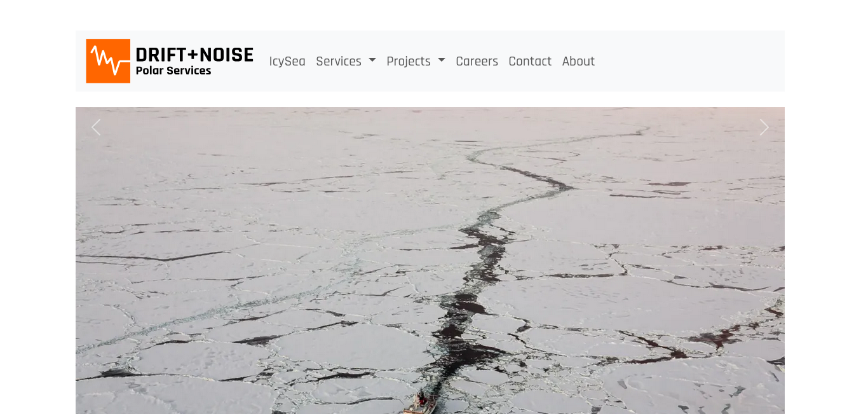The height and width of the screenshot is (414, 868).
Task: Click the Polar Services tagline
Action: click(173, 71)
